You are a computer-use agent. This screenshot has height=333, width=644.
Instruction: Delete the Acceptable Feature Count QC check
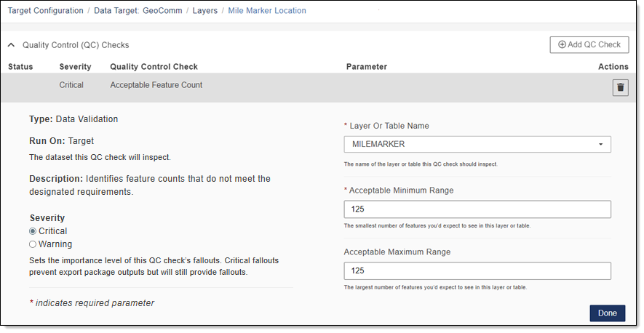(620, 88)
